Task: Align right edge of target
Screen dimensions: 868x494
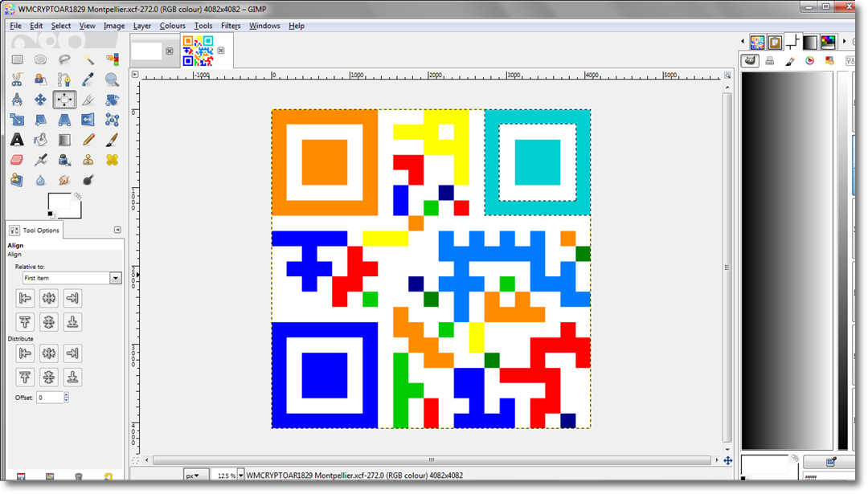Action: tap(72, 298)
